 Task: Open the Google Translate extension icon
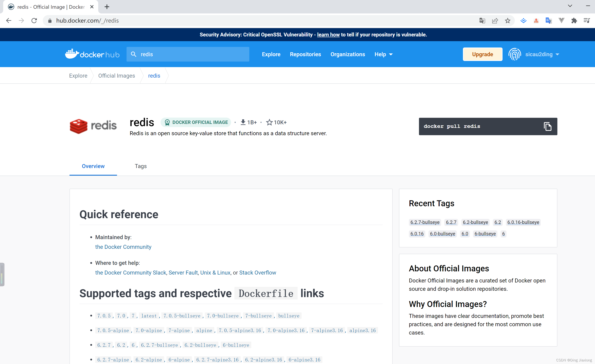point(548,21)
